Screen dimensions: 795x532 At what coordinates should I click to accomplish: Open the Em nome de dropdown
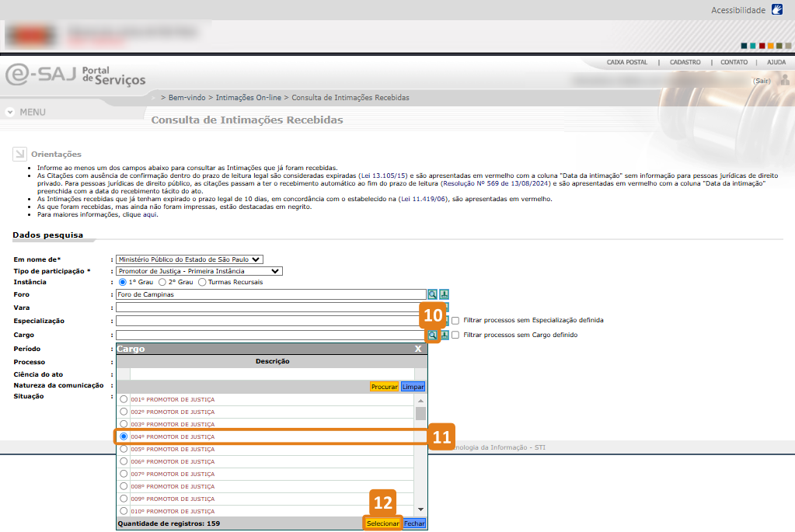tap(190, 259)
